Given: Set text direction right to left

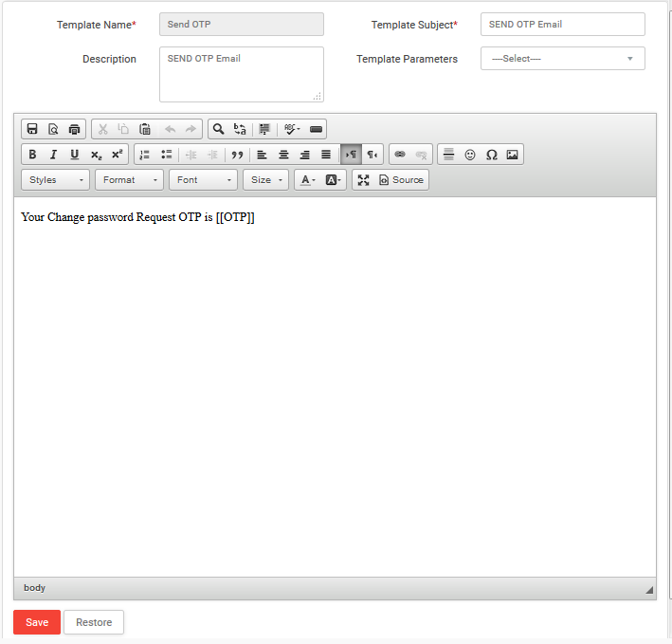Looking at the screenshot, I should tap(372, 155).
